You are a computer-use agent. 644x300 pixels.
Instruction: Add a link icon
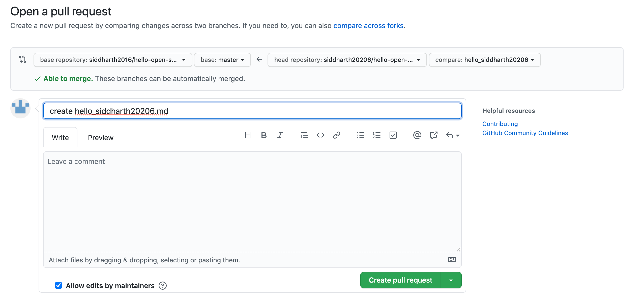(x=336, y=135)
